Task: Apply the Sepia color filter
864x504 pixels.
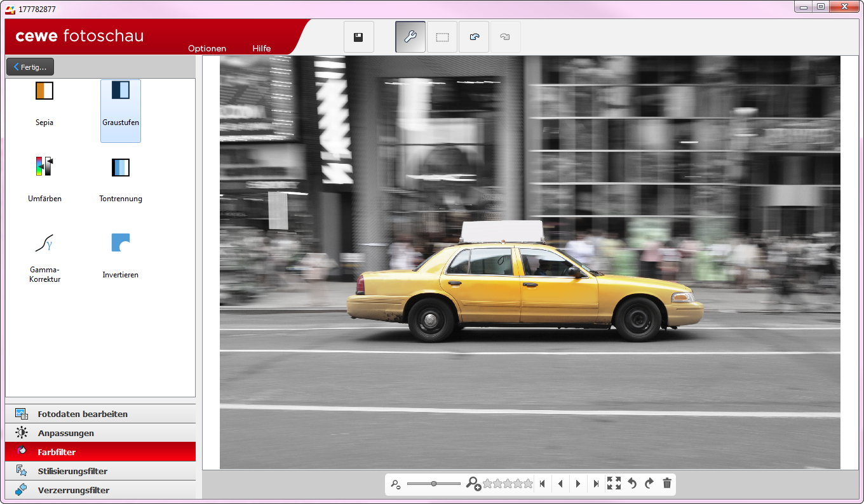Action: pos(44,103)
